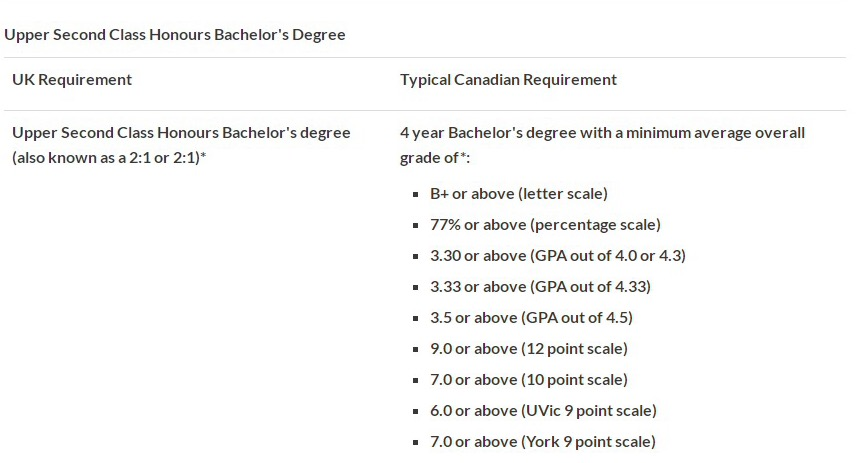Click the bullet beside 'B+ or above'
The width and height of the screenshot is (856, 463).
pos(416,195)
